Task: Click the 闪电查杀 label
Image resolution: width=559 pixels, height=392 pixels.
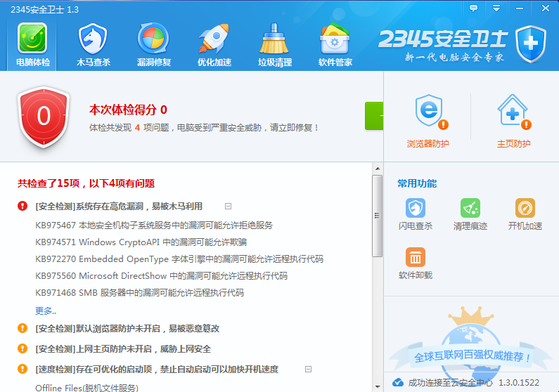Action: [x=416, y=226]
